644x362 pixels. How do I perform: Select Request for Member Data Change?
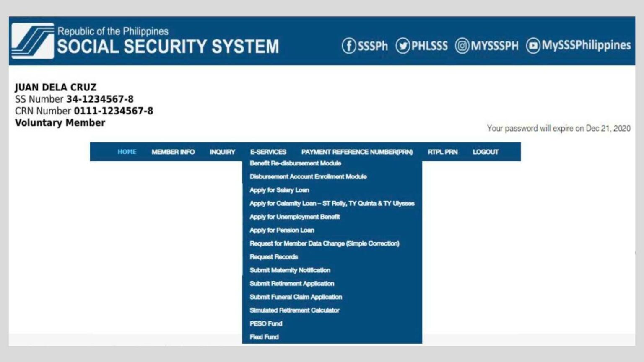[325, 243]
